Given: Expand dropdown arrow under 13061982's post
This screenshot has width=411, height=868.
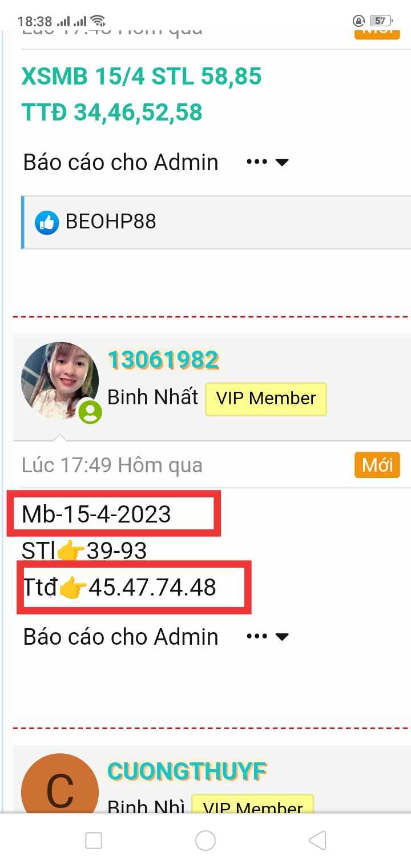Looking at the screenshot, I should click(282, 637).
